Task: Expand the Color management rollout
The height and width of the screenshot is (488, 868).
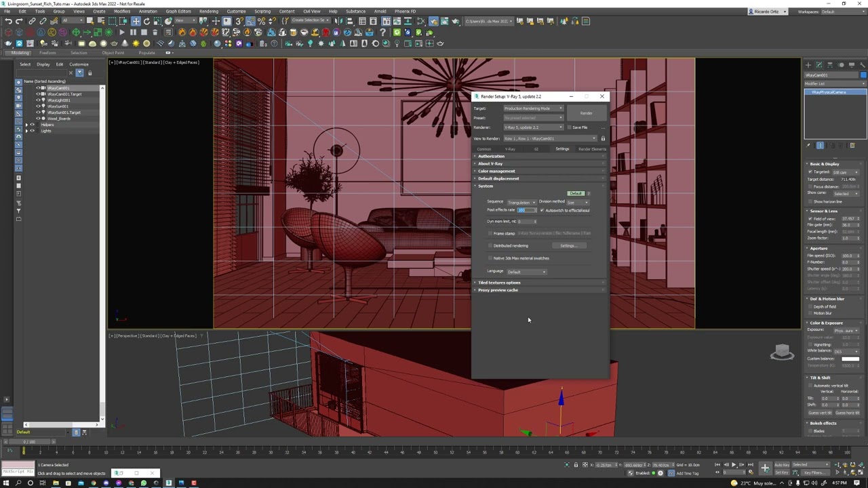Action: tap(540, 171)
